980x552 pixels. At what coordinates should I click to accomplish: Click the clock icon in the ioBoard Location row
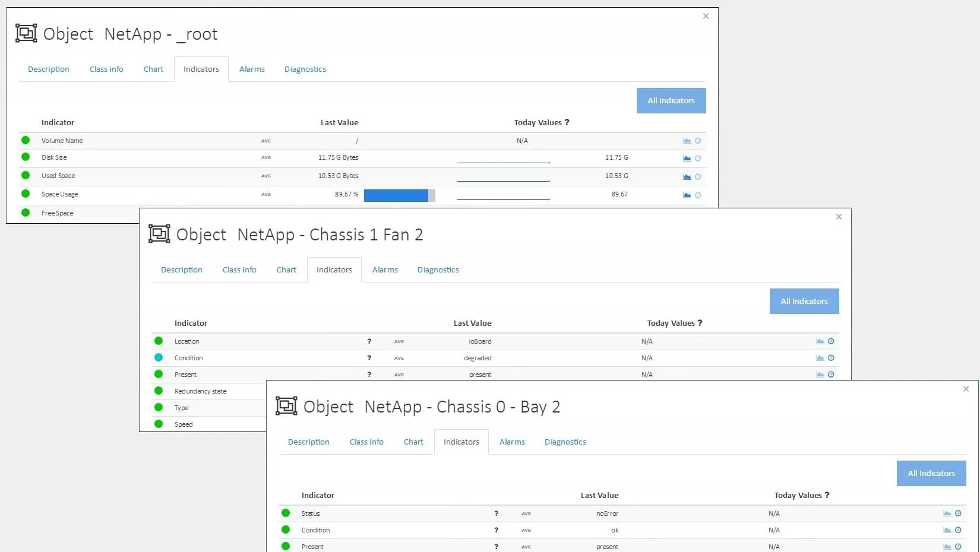point(831,341)
